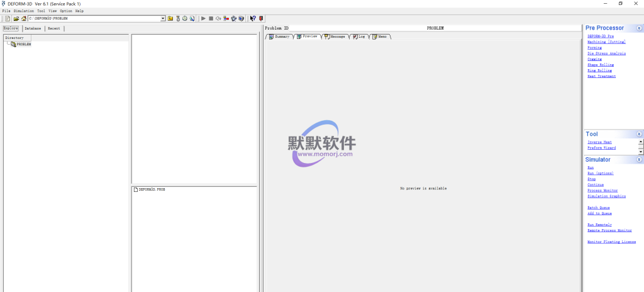
Task: Select the DEFORM3D.PROB file
Action: point(152,189)
